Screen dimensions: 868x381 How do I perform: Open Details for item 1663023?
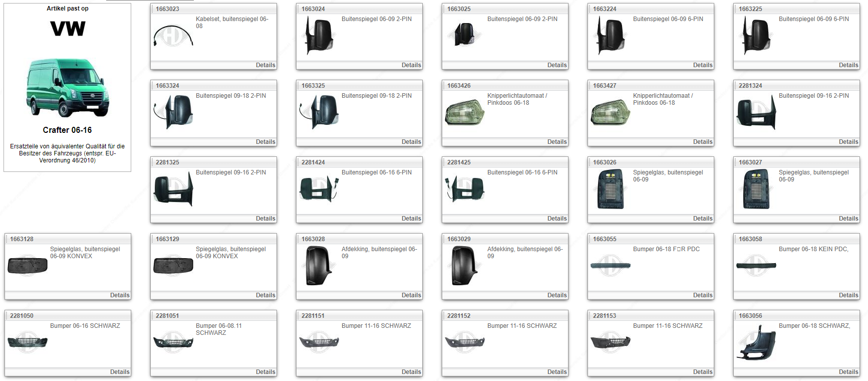click(x=265, y=65)
